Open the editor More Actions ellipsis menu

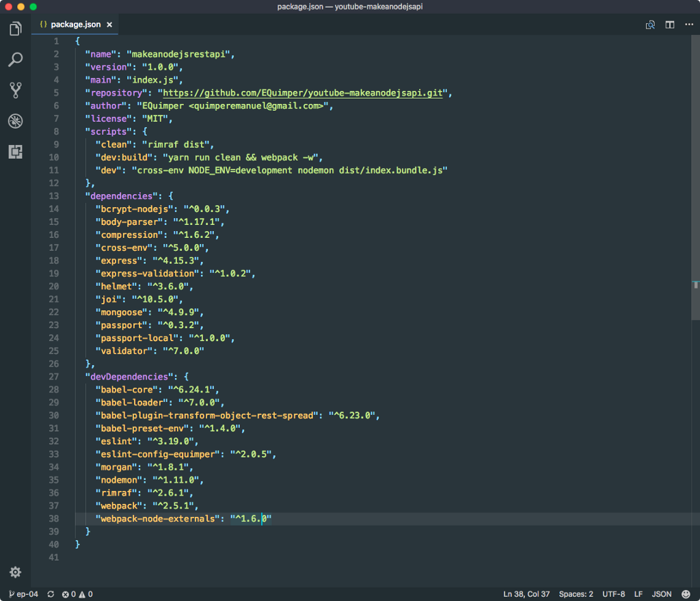(x=688, y=25)
